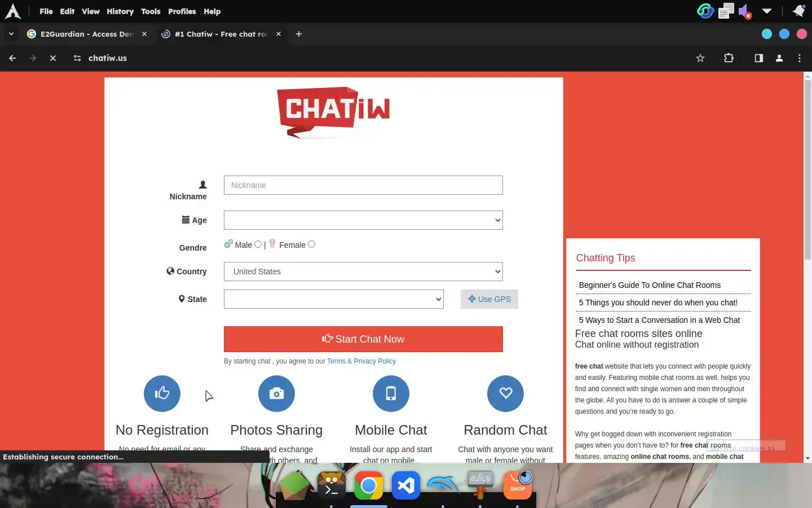The height and width of the screenshot is (508, 812).
Task: Open the Dolphin emulator dock icon
Action: [443, 484]
